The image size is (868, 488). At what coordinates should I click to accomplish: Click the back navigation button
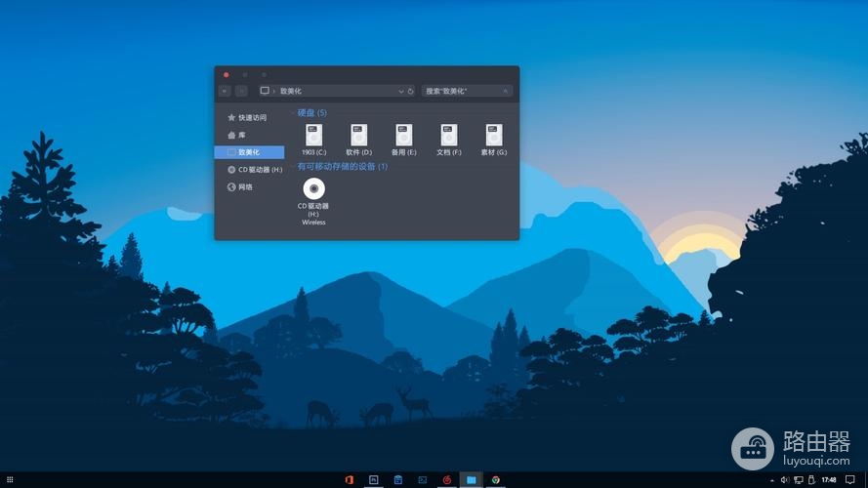225,91
